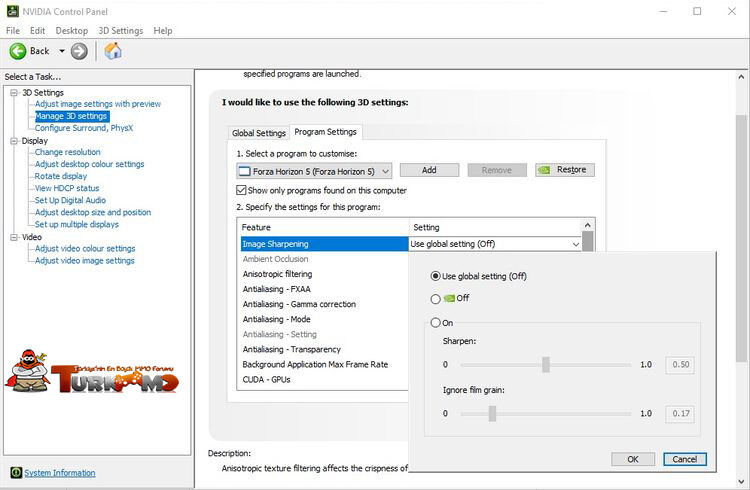The height and width of the screenshot is (490, 750).
Task: Click the Feature column header
Action: point(323,227)
